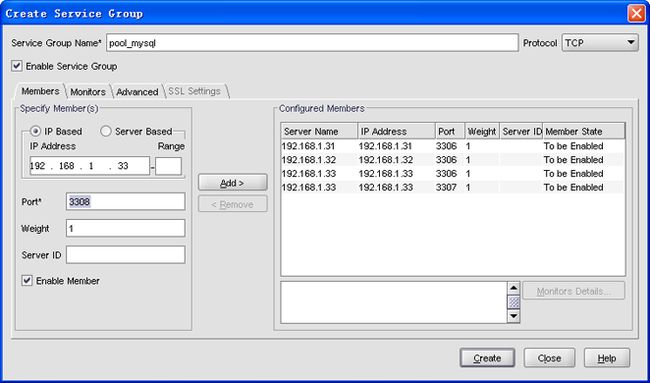This screenshot has height=383, width=650.
Task: Close the Create Service Group dialog
Action: (x=636, y=13)
